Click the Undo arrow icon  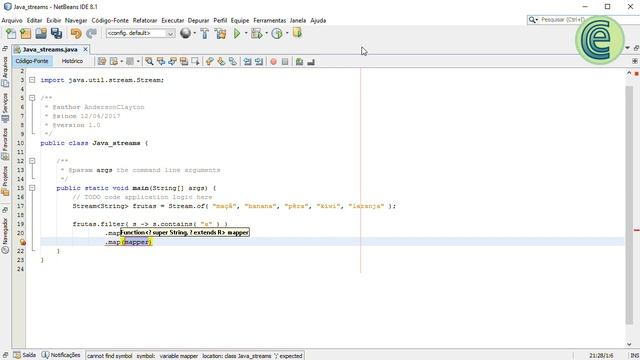76,33
